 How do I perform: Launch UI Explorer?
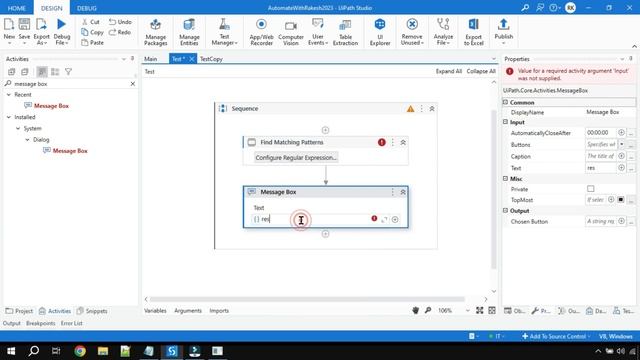380,32
